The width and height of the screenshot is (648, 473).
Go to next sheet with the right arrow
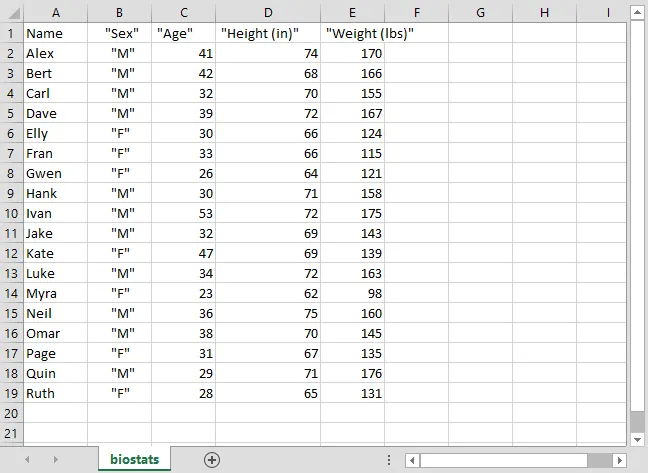(x=55, y=459)
